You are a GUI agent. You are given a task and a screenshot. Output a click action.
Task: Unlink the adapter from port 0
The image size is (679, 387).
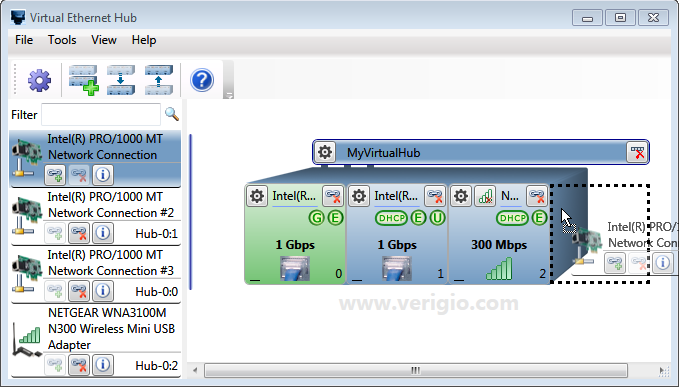333,196
